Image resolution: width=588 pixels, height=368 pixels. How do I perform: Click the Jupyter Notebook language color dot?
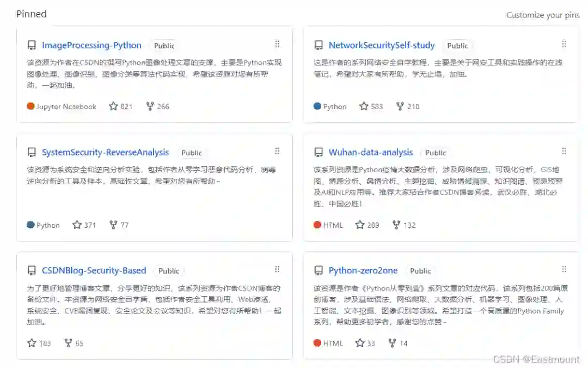coord(30,106)
